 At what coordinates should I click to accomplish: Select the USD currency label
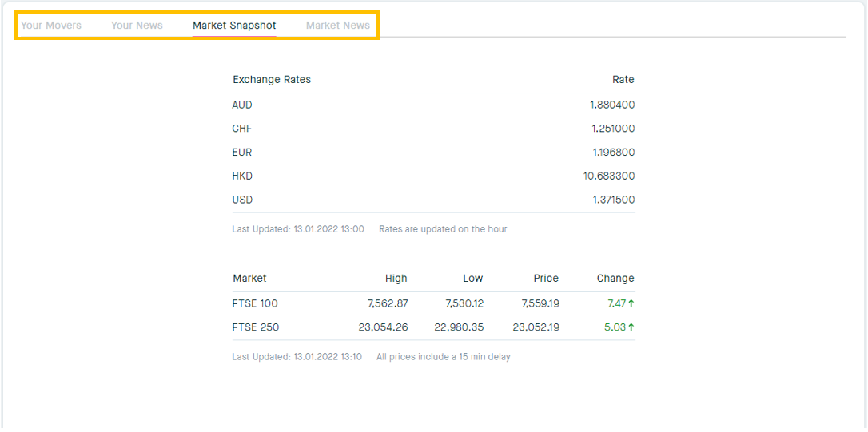coord(242,200)
